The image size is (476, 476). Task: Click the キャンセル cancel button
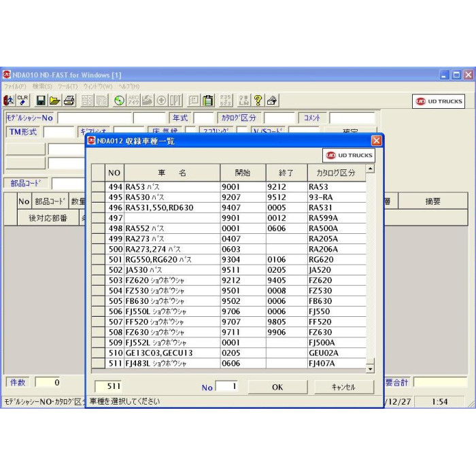pos(343,387)
